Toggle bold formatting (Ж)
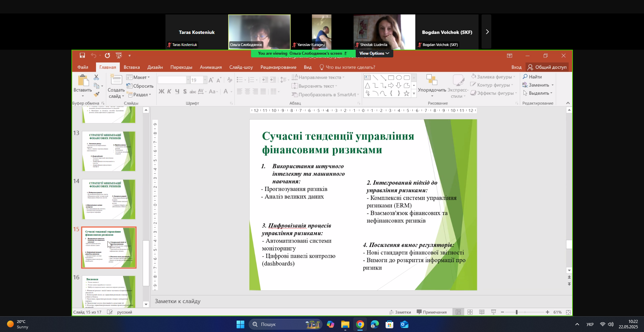Viewport: 644px width, 332px height. (161, 91)
